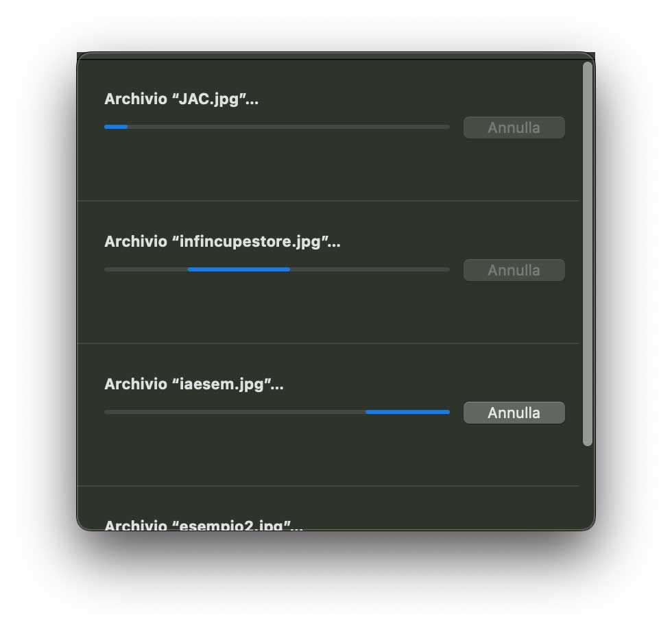Viewport: 672px width, 632px height.
Task: Select the Archivio "JAC.jpg" title text
Action: pyautogui.click(x=181, y=99)
